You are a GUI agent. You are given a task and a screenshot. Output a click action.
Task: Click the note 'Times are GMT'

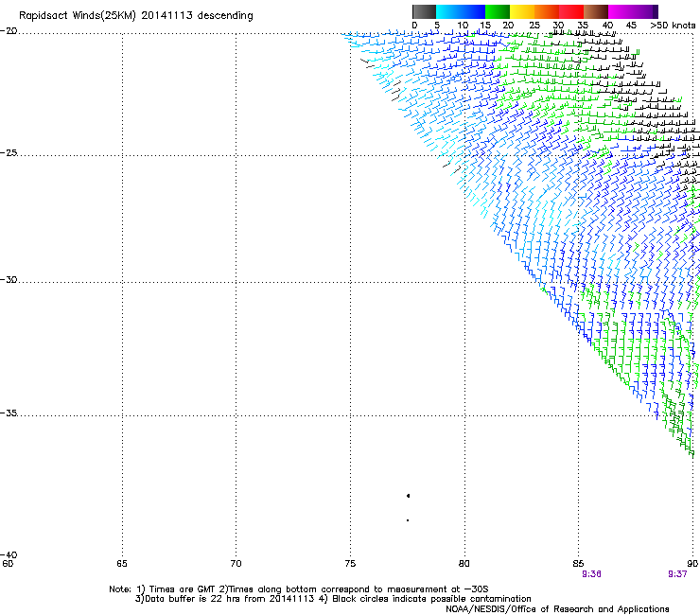pyautogui.click(x=182, y=589)
